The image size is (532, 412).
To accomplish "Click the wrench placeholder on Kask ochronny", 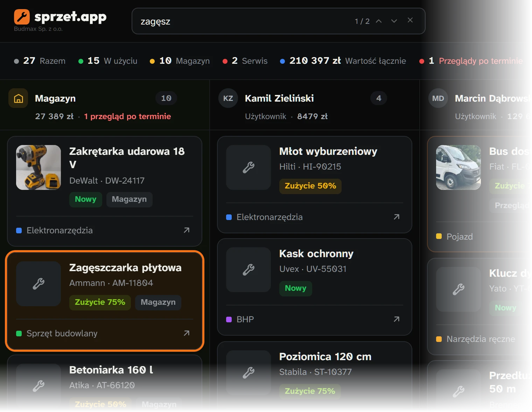I will pyautogui.click(x=248, y=270).
